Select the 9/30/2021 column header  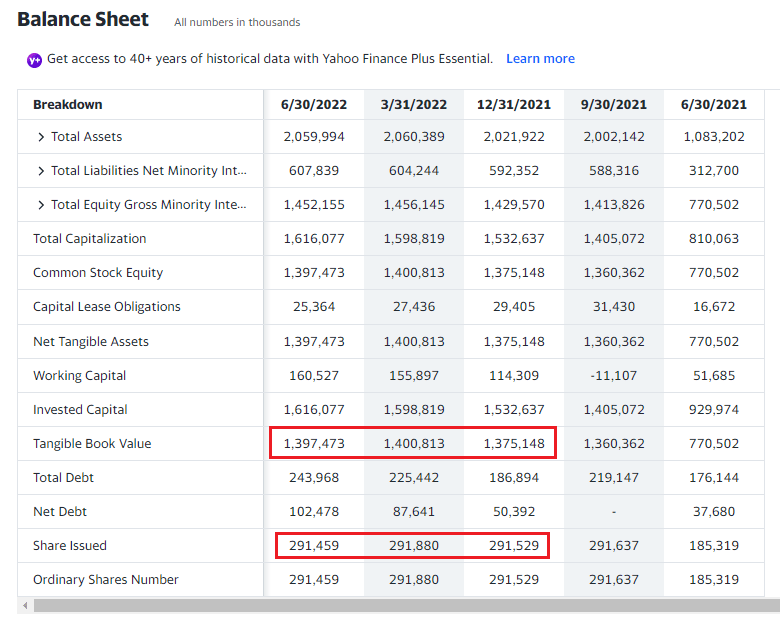(x=614, y=105)
